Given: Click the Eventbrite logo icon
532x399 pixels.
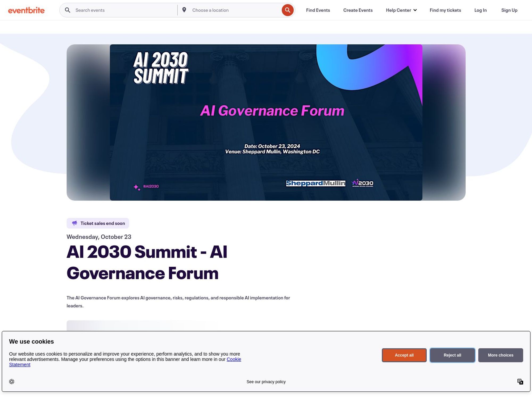Looking at the screenshot, I should tap(26, 10).
